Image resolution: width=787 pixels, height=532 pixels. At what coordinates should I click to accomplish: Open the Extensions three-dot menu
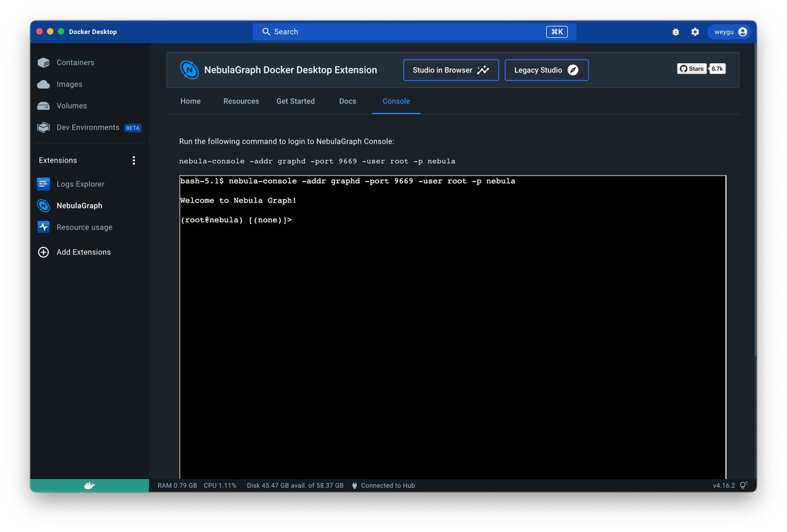point(134,161)
